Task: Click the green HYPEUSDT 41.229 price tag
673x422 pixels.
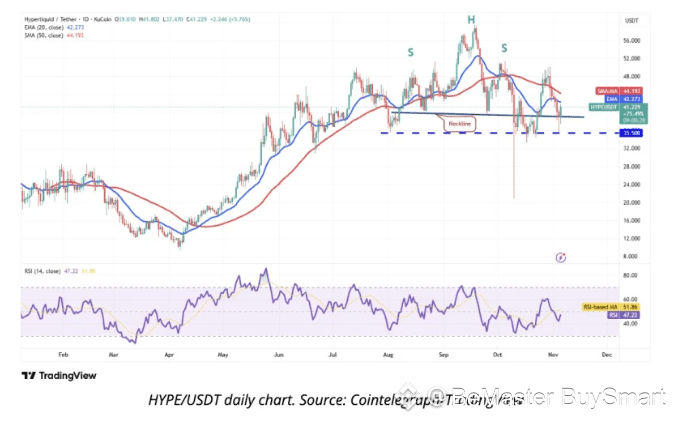Action: [618, 113]
